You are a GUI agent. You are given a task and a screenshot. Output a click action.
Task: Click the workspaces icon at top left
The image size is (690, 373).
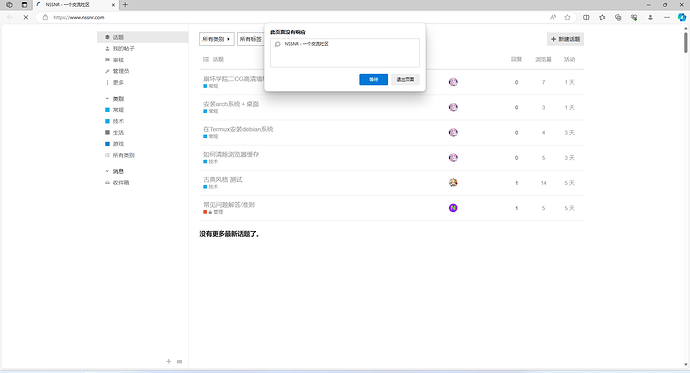coord(9,5)
